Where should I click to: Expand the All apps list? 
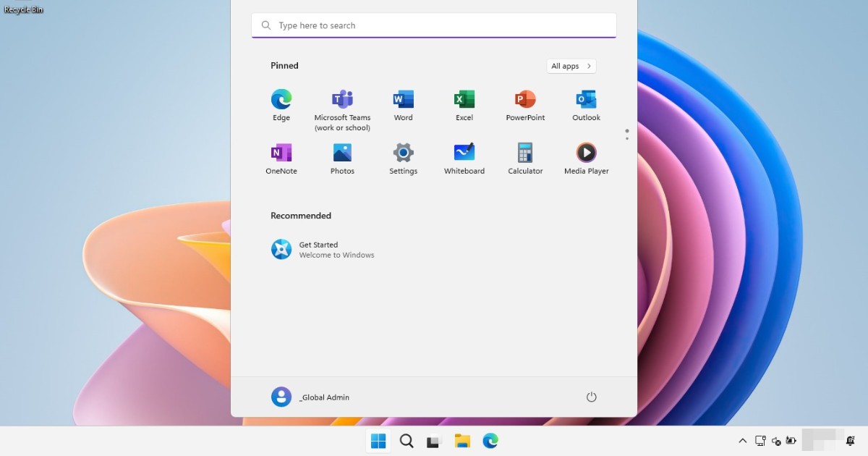tap(571, 66)
